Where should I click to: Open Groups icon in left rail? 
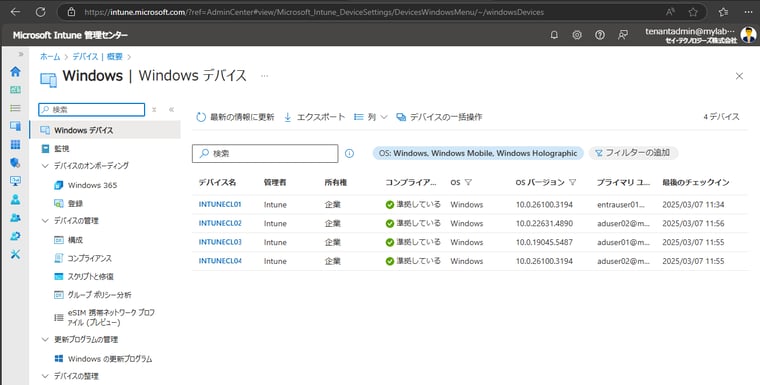point(16,218)
